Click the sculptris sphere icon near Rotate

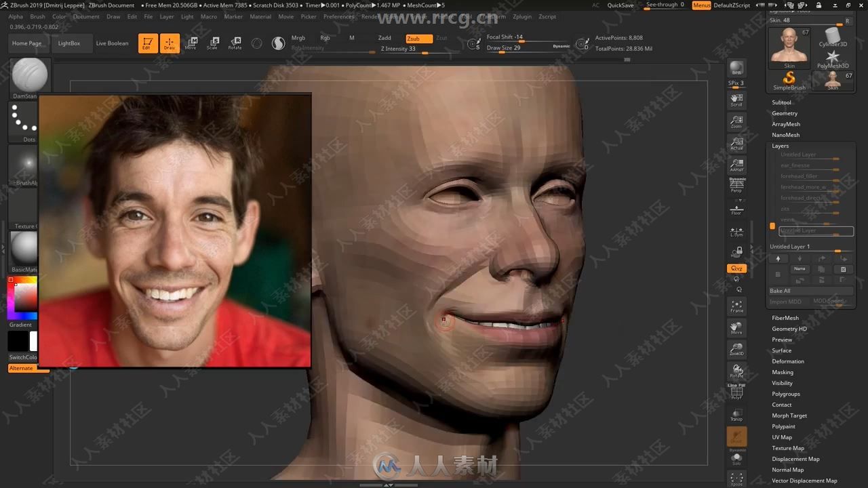257,43
